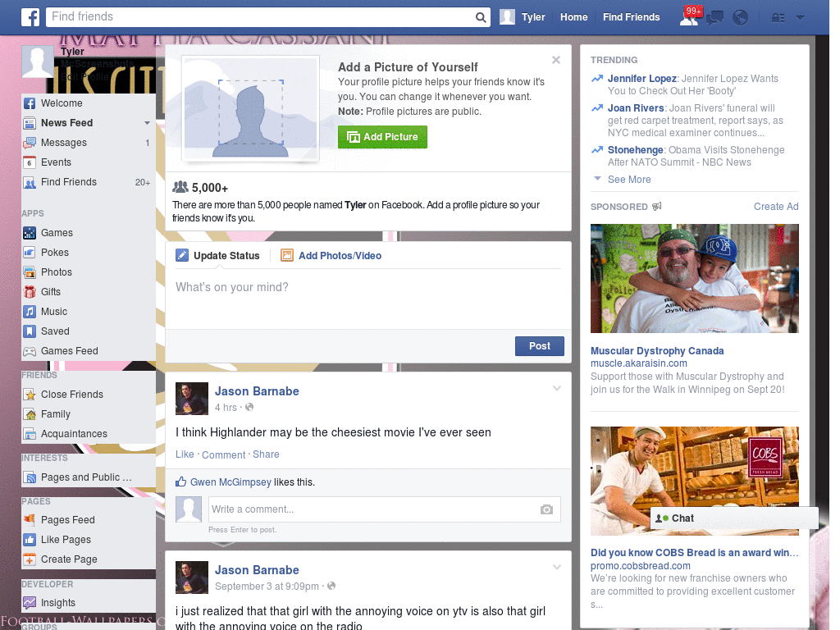Click the Family house icon

click(30, 414)
